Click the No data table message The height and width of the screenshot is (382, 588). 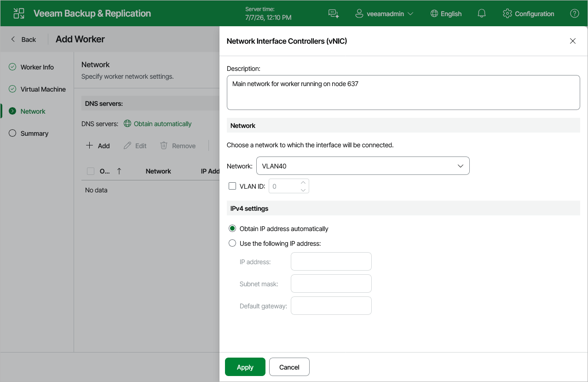96,190
